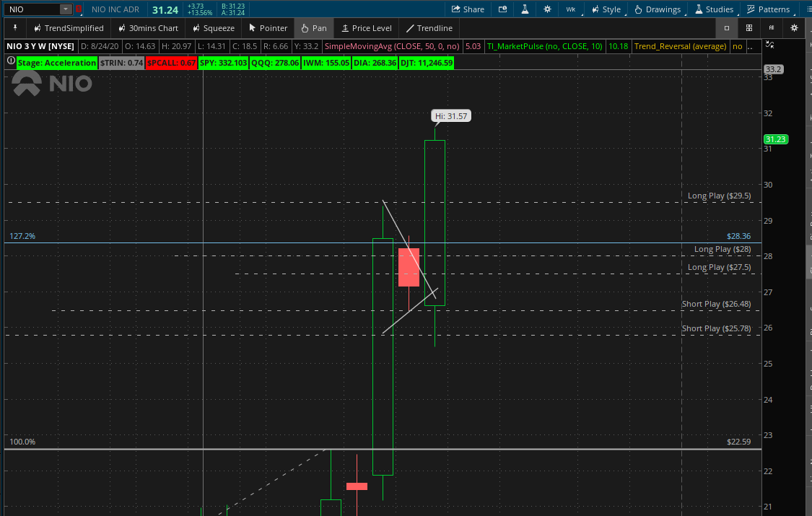Screen dimensions: 812x516
Task: Click the Share button
Action: pos(468,9)
